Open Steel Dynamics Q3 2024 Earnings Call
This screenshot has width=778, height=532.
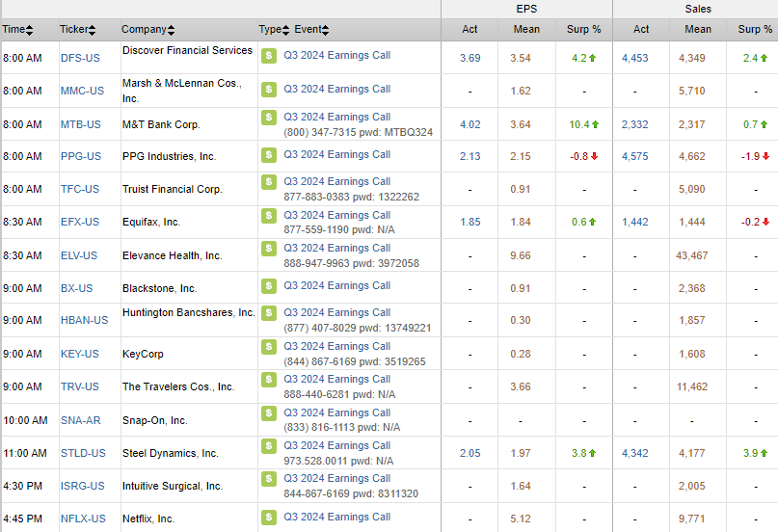336,444
